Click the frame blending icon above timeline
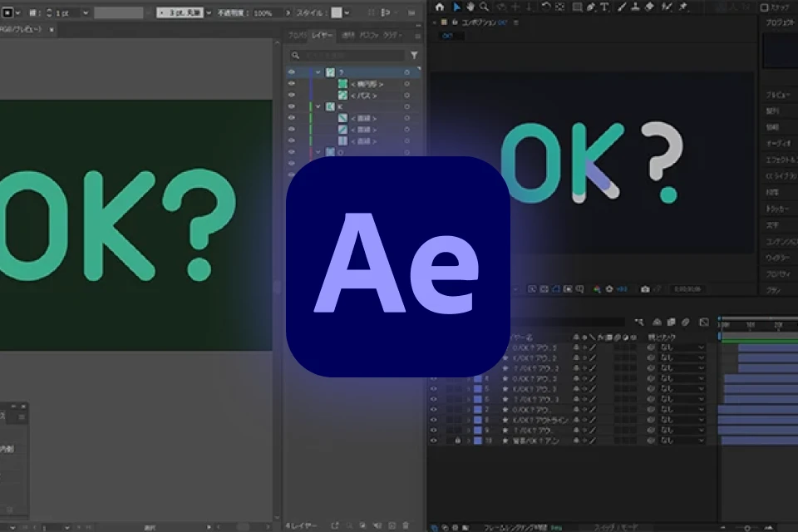The image size is (798, 532). [672, 323]
